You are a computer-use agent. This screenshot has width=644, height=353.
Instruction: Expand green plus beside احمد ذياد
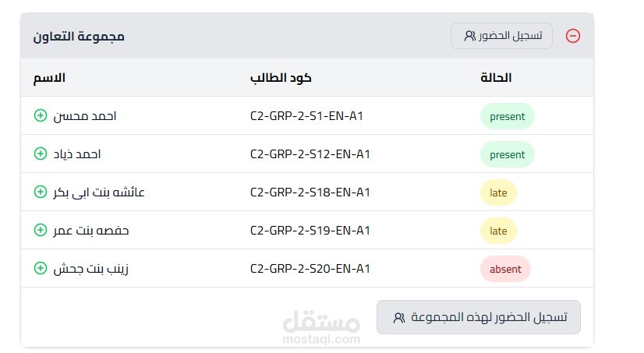point(41,154)
